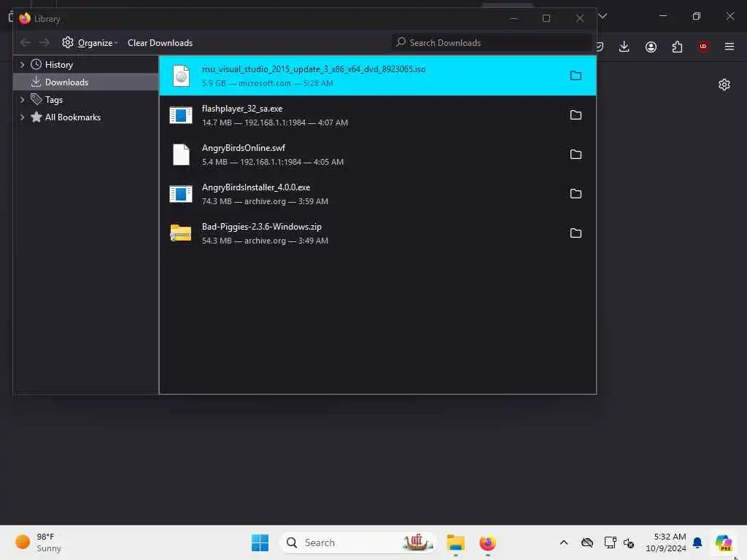Viewport: 747px width, 560px height.
Task: Click the uBlock Origin toolbar icon
Action: [703, 46]
